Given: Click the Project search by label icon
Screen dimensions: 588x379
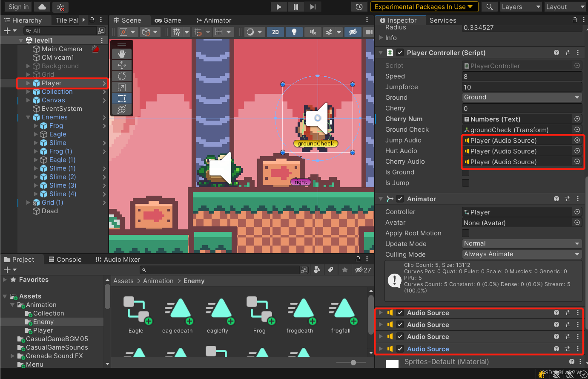Looking at the screenshot, I should tap(330, 270).
